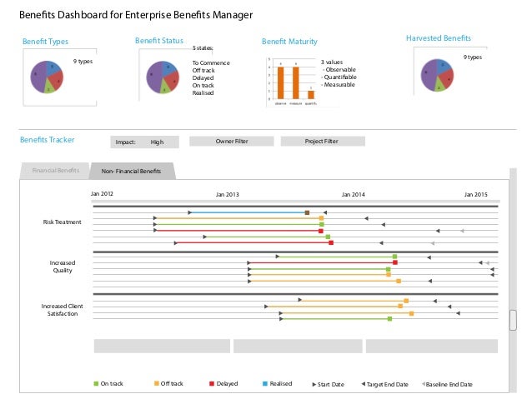Click the Measurable maturity value
This screenshot has width=532, height=399.
339,84
